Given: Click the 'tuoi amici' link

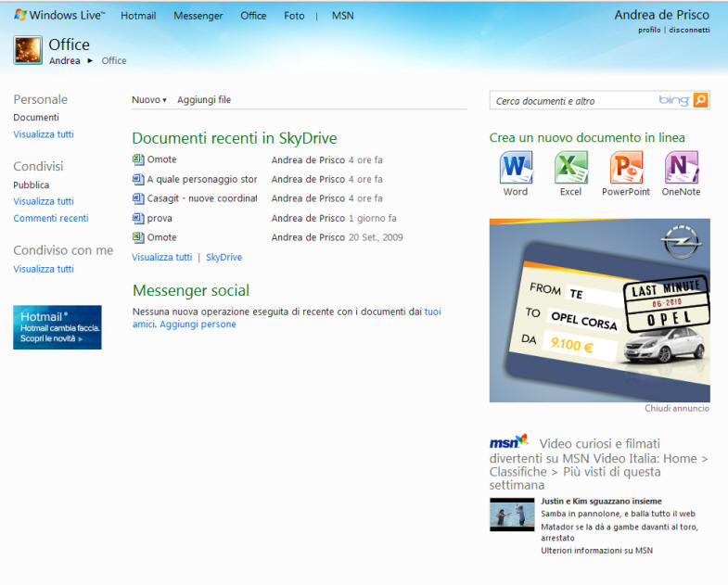Looking at the screenshot, I should (433, 312).
